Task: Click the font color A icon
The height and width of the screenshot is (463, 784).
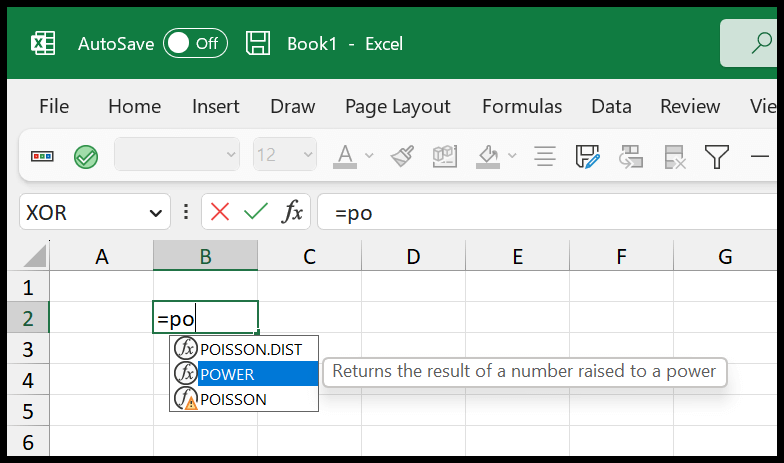Action: point(345,156)
